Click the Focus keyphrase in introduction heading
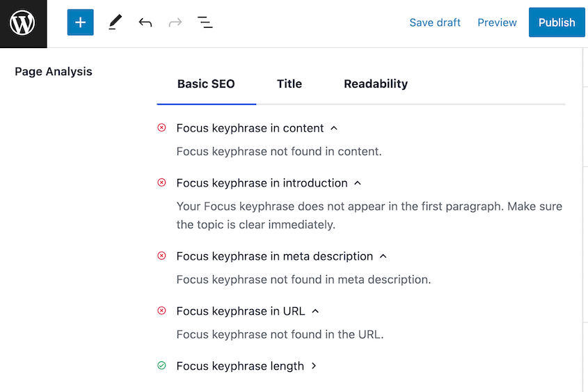The width and height of the screenshot is (588, 392). click(262, 183)
